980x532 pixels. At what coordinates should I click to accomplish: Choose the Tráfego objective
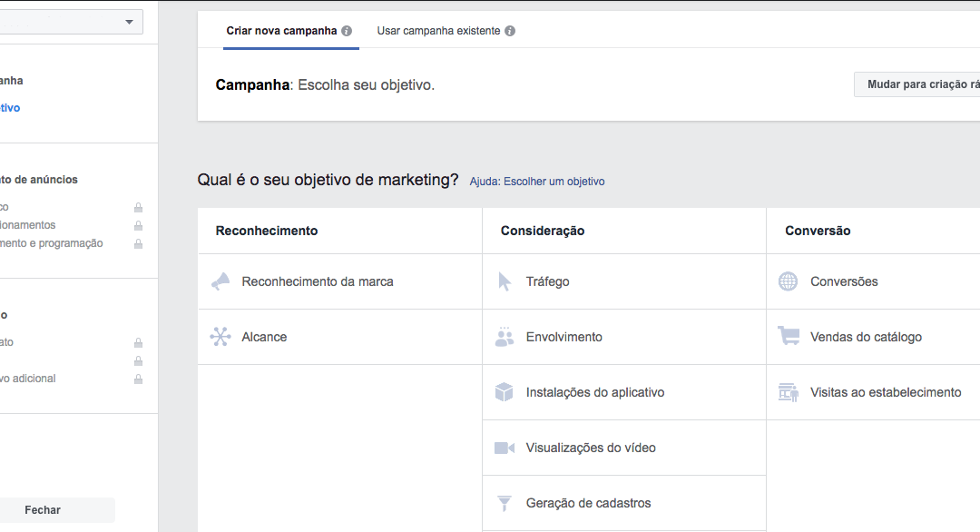[x=624, y=282]
